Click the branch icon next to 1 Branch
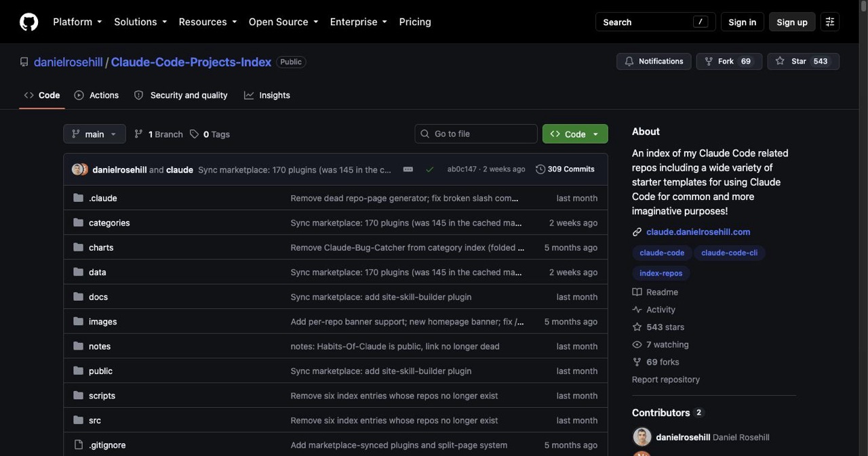Screen dimensions: 868x456 point(139,134)
